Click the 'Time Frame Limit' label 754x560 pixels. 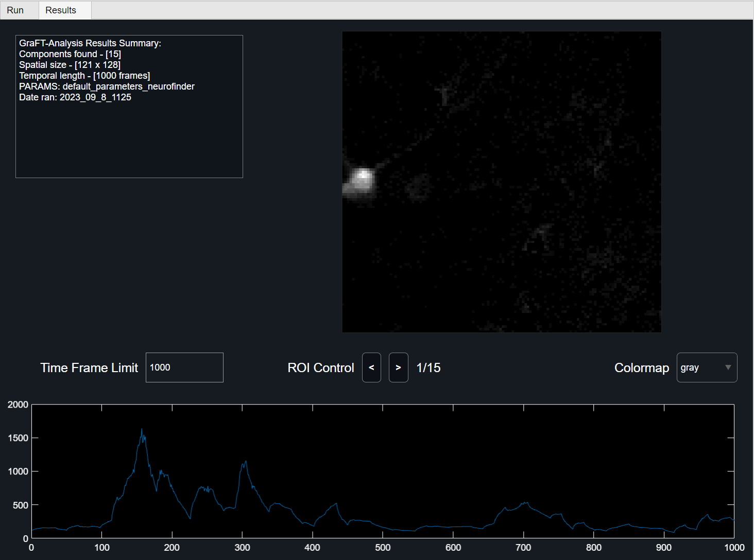(x=89, y=367)
